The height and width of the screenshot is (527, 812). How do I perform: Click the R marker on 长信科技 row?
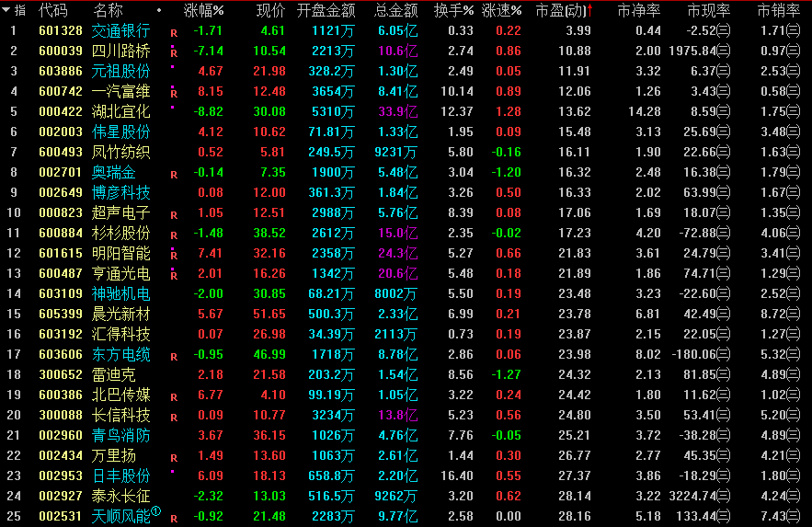[174, 418]
